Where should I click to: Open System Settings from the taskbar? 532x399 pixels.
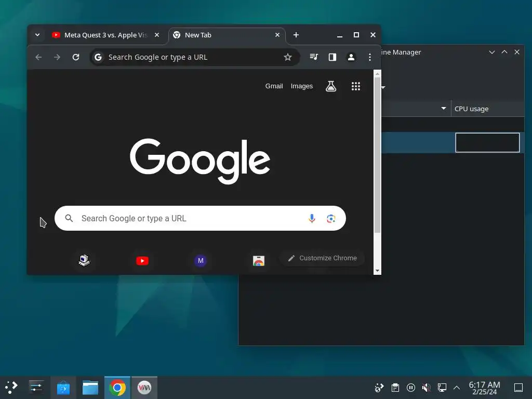pos(36,388)
